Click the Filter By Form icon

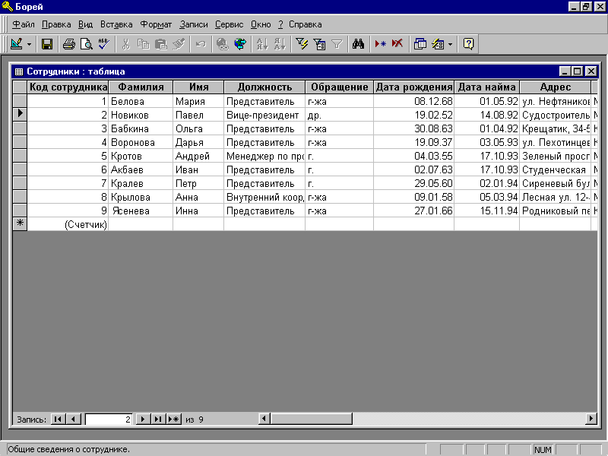point(320,44)
